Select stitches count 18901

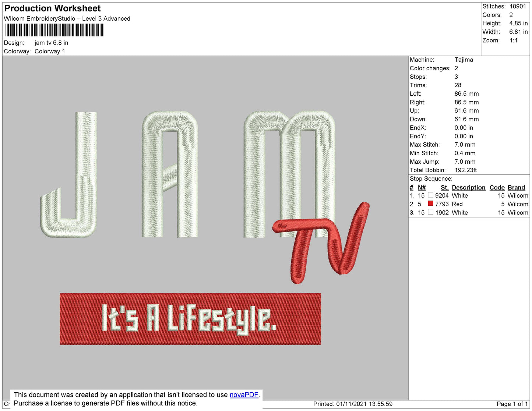pos(518,6)
